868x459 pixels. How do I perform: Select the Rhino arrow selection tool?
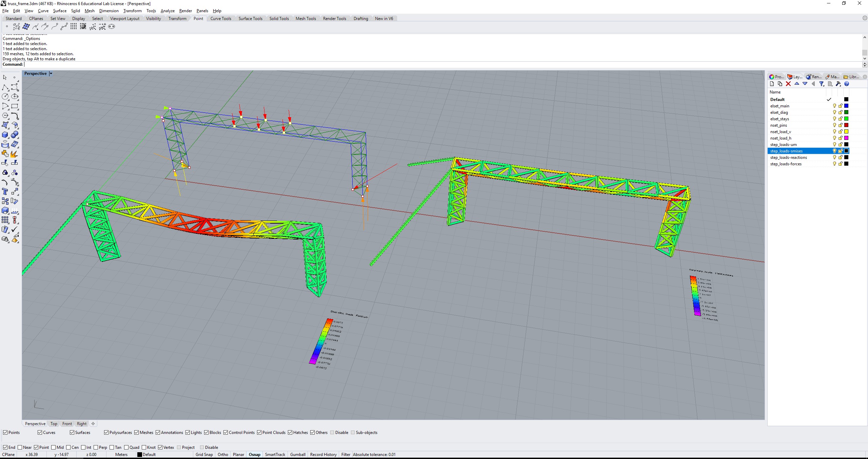coord(5,77)
